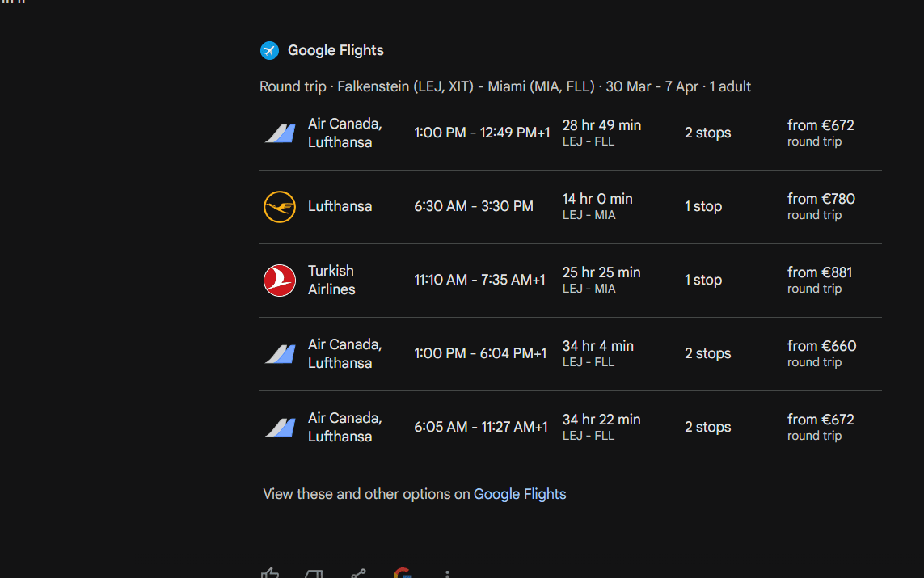
Task: Click the Google Flights airplane logo icon
Action: (269, 50)
